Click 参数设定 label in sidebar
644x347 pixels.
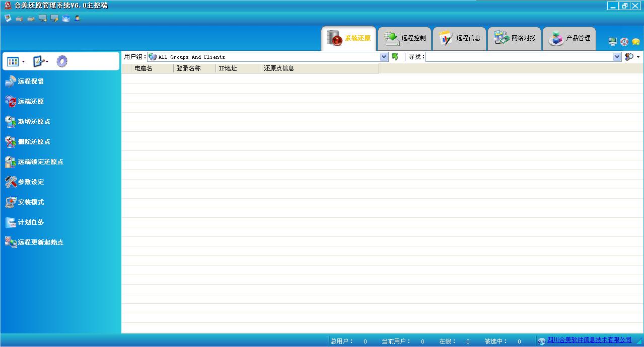(31, 182)
